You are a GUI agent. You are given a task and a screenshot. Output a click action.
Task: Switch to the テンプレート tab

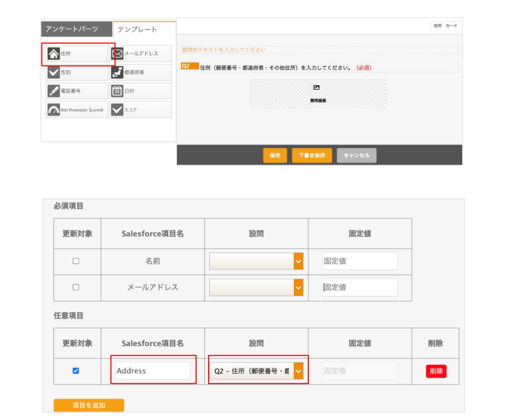pos(145,29)
